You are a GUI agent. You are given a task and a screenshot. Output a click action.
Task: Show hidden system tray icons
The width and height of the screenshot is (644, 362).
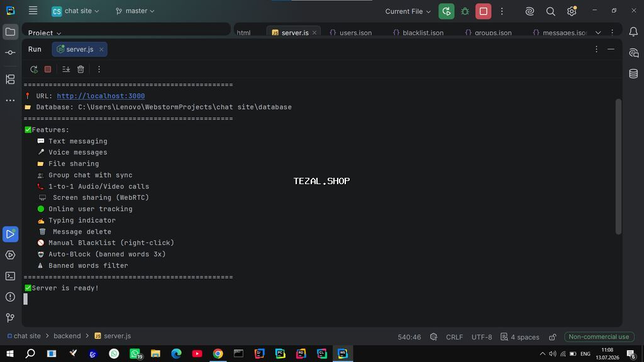coord(543,353)
